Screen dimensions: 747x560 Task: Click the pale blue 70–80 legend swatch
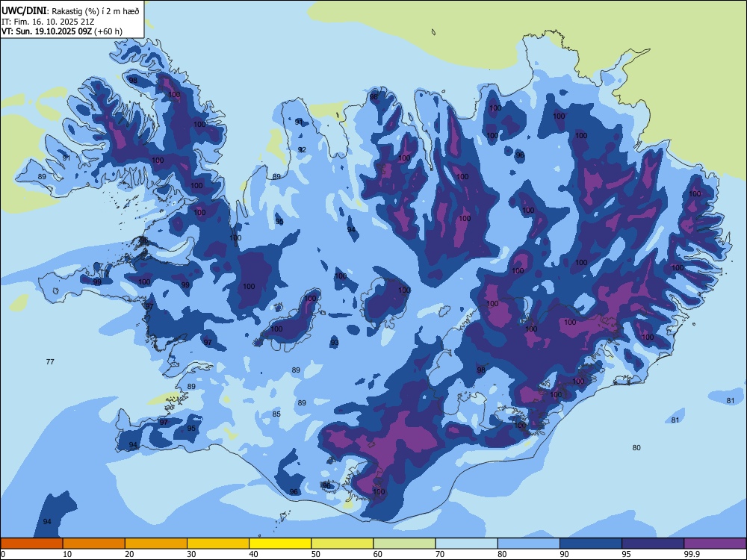pos(466,544)
